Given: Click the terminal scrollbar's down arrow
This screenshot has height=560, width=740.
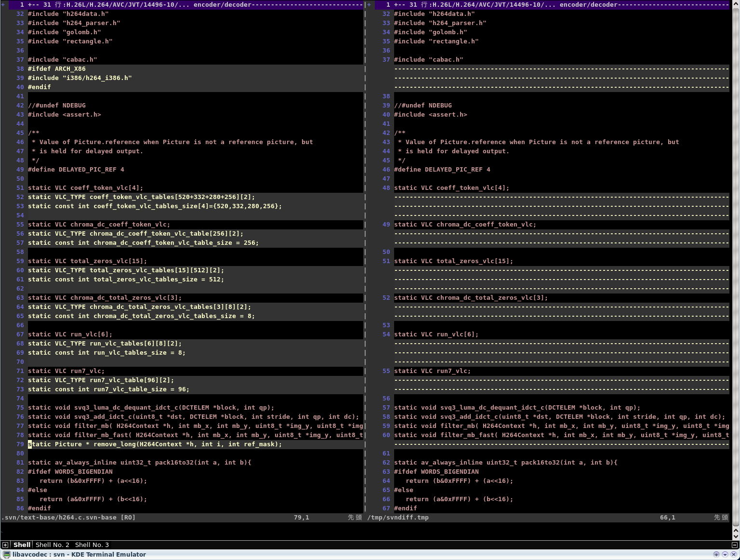Looking at the screenshot, I should pos(736,536).
